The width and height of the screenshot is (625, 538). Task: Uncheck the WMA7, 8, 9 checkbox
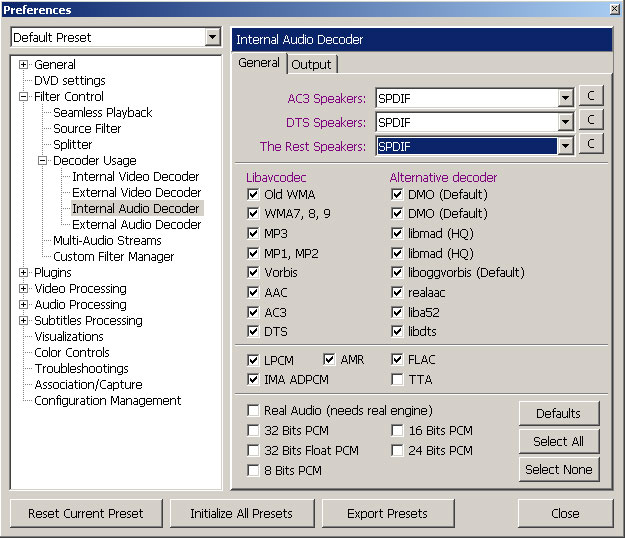click(253, 214)
